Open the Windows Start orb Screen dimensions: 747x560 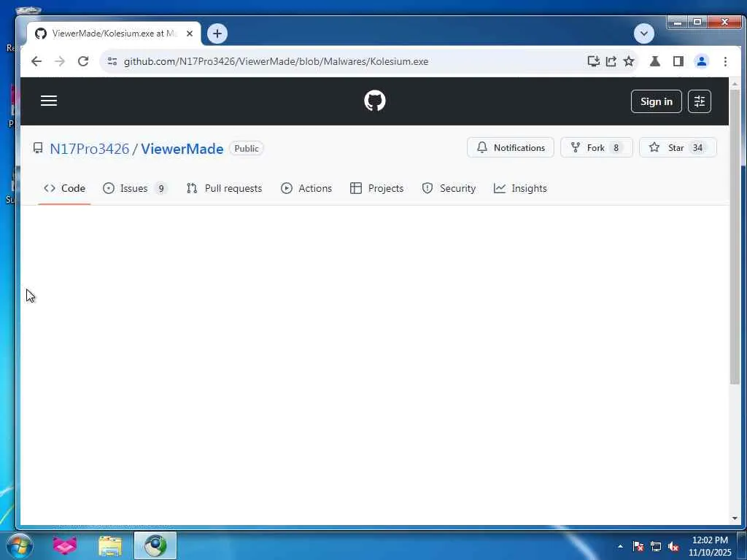[20, 545]
